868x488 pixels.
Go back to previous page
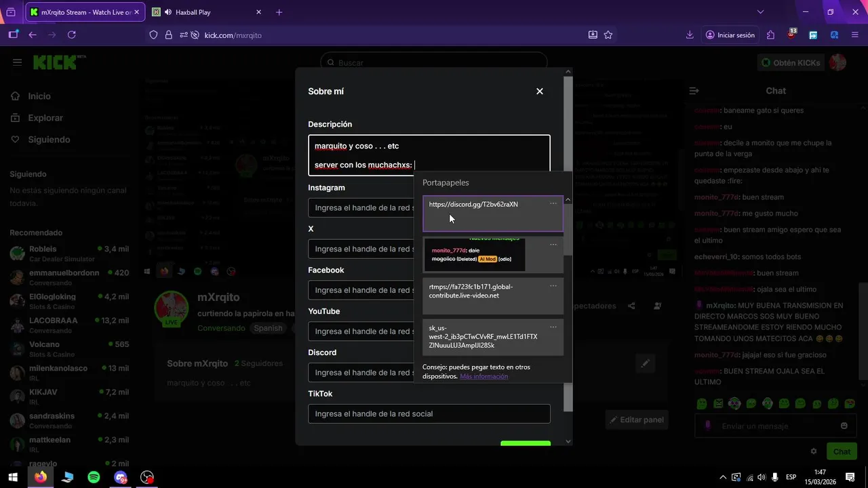pyautogui.click(x=33, y=35)
